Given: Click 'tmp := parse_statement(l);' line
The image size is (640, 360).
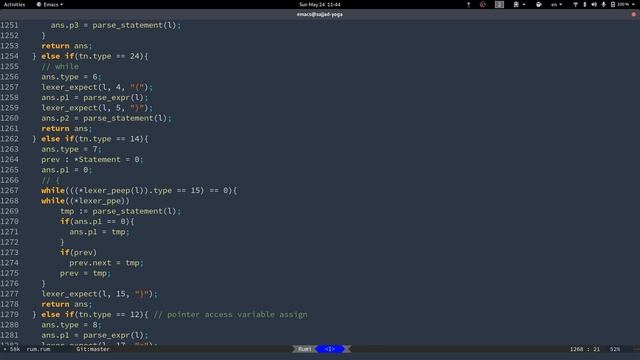Looking at the screenshot, I should tap(120, 211).
